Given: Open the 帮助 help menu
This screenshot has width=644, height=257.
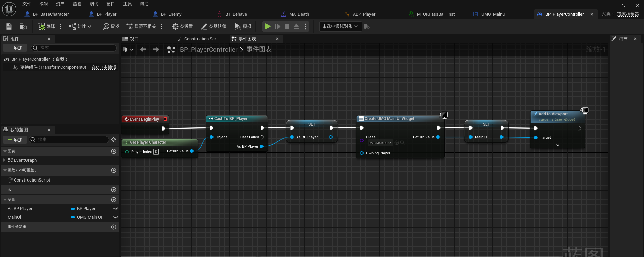Looking at the screenshot, I should pos(144,4).
